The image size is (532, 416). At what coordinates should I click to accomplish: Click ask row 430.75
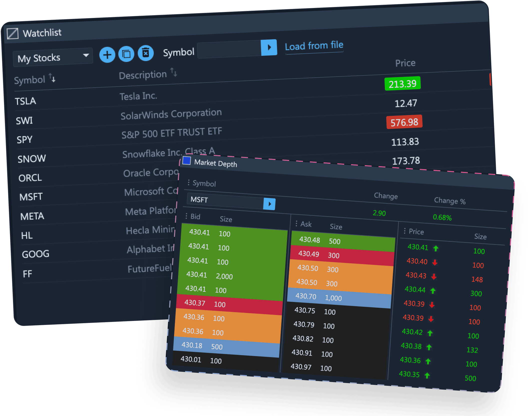338,311
